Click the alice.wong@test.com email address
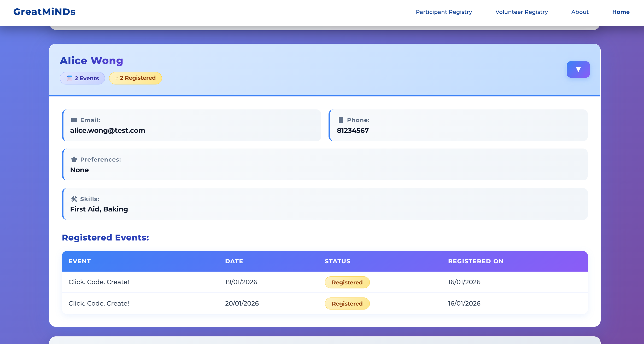The width and height of the screenshot is (644, 344). point(108,130)
